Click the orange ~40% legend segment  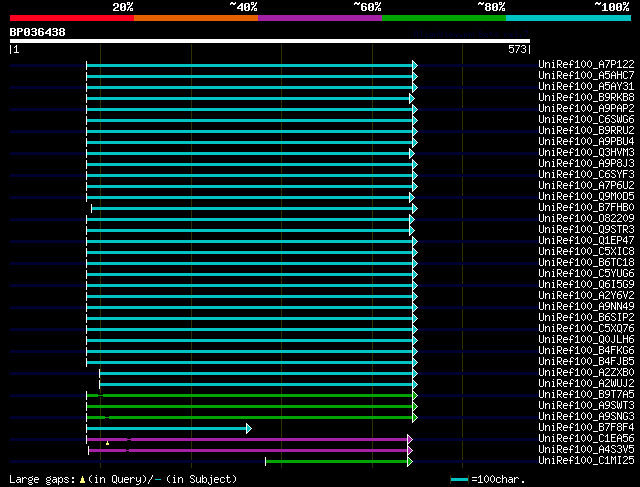pyautogui.click(x=196, y=18)
